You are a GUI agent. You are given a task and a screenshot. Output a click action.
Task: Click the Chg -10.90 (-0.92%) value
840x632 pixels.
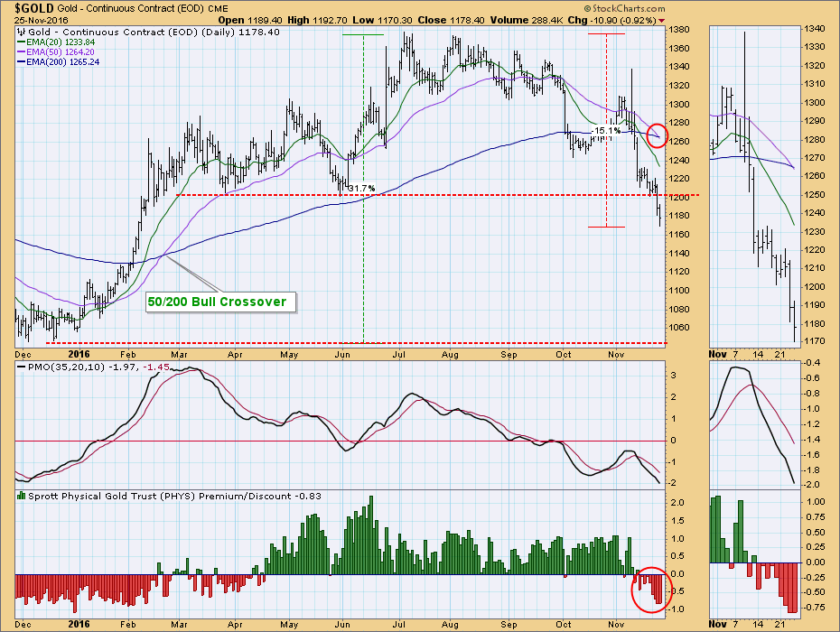tap(611, 20)
